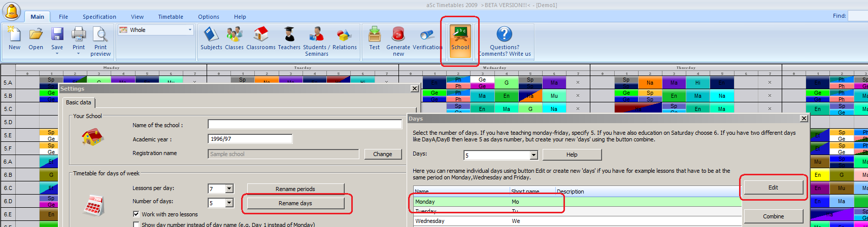Click the New timetable icon
The height and width of the screenshot is (227, 868).
coord(14,39)
